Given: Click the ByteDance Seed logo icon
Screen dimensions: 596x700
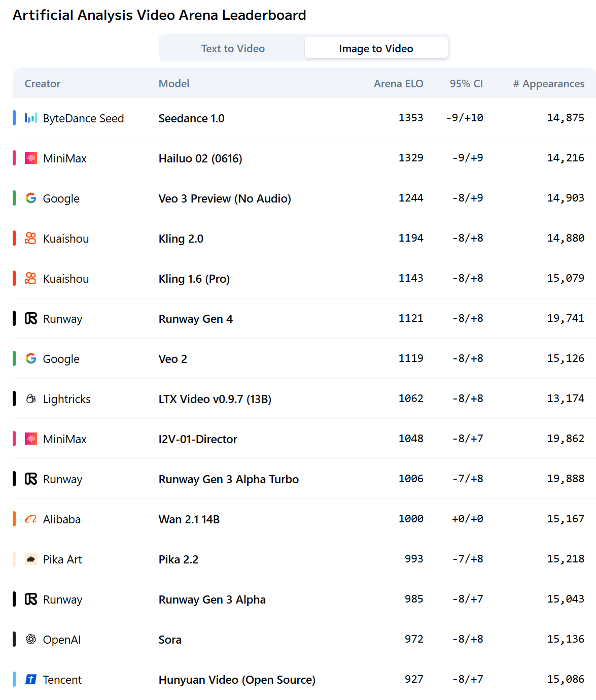Looking at the screenshot, I should (x=31, y=118).
